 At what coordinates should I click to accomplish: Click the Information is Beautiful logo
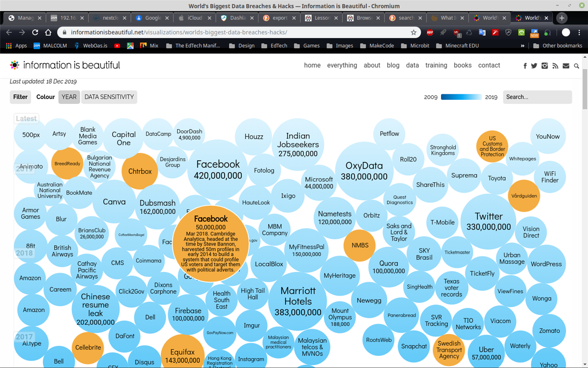(65, 65)
